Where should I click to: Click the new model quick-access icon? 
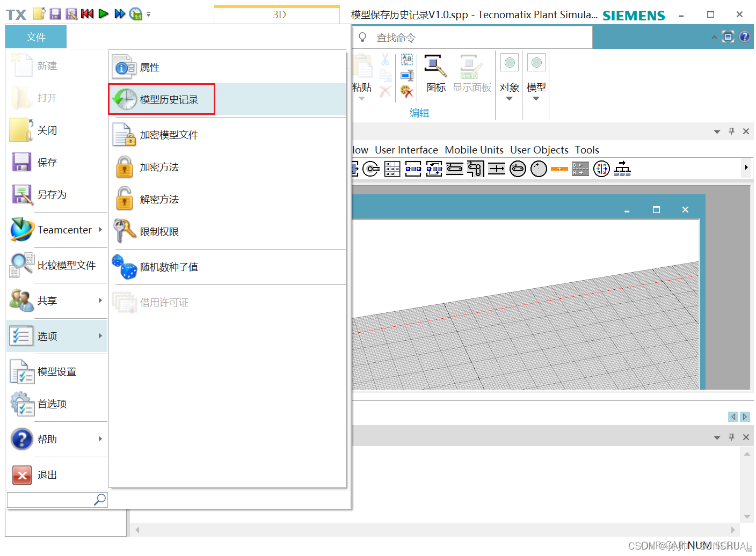39,13
